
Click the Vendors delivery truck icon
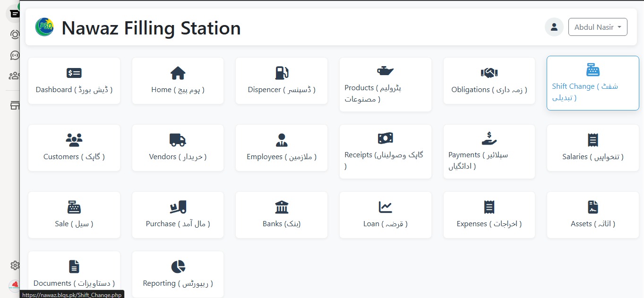[x=178, y=139]
